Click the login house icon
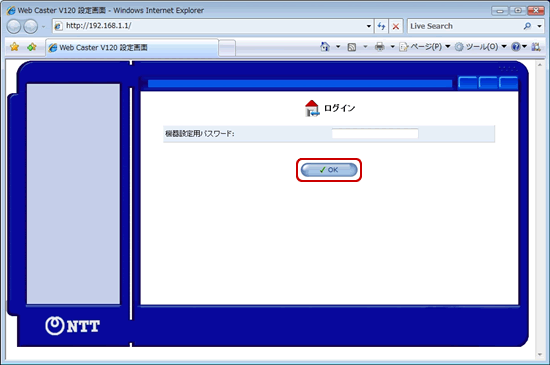This screenshot has width=550, height=365. pyautogui.click(x=312, y=108)
